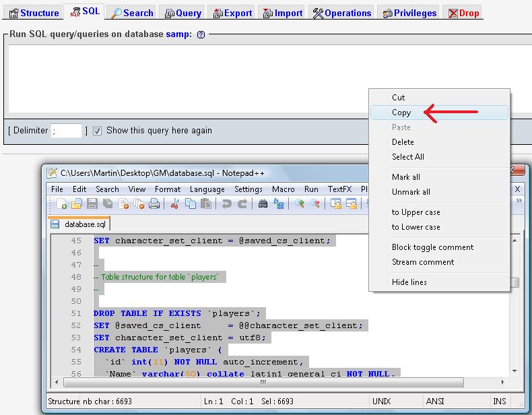Open the Notepad++ Edit menu

point(79,189)
